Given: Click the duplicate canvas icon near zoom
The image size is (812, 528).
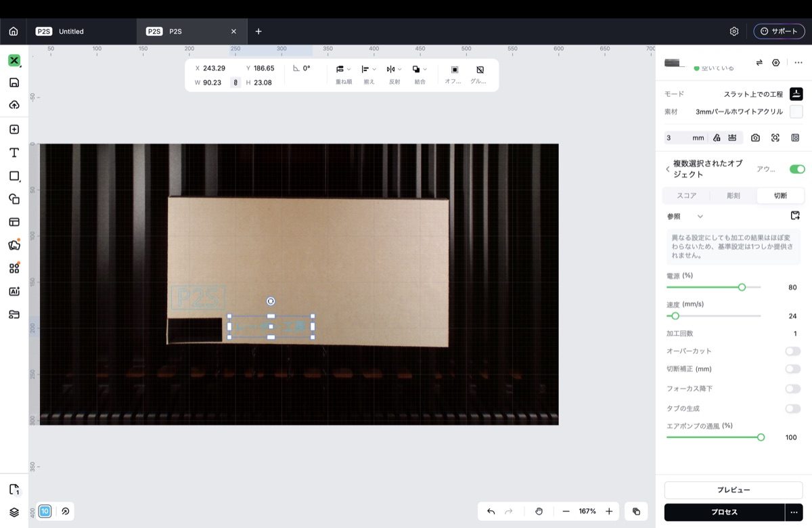Looking at the screenshot, I should click(x=636, y=511).
